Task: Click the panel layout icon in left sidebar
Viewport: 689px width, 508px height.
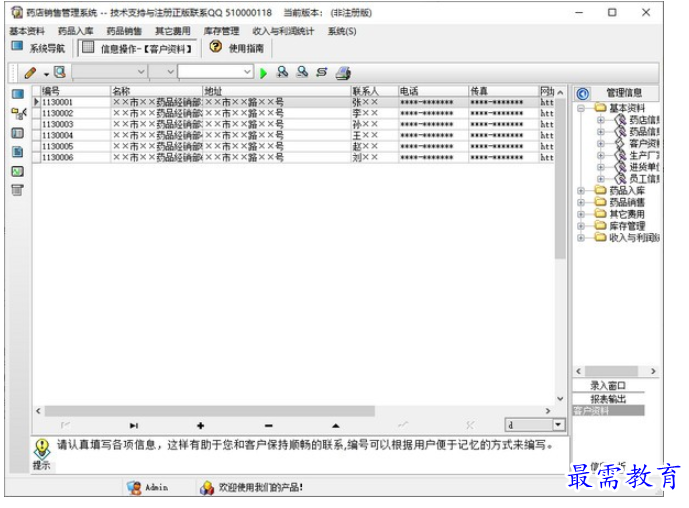Action: pos(18,133)
